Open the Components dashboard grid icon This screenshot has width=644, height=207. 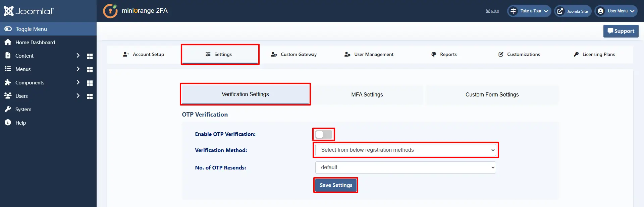(90, 83)
